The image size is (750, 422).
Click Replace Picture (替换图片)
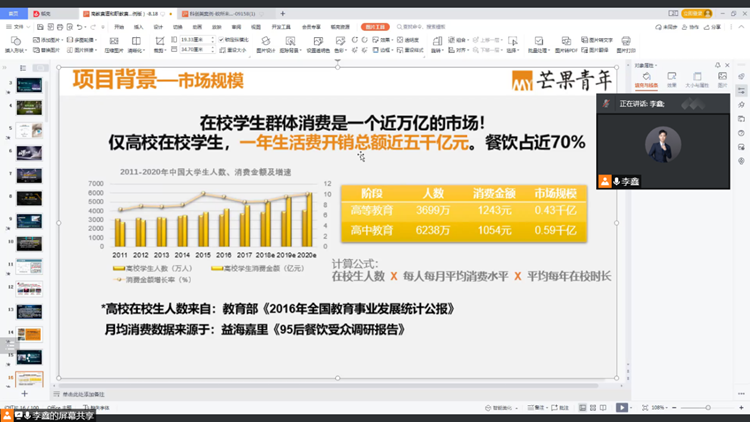[x=46, y=50]
